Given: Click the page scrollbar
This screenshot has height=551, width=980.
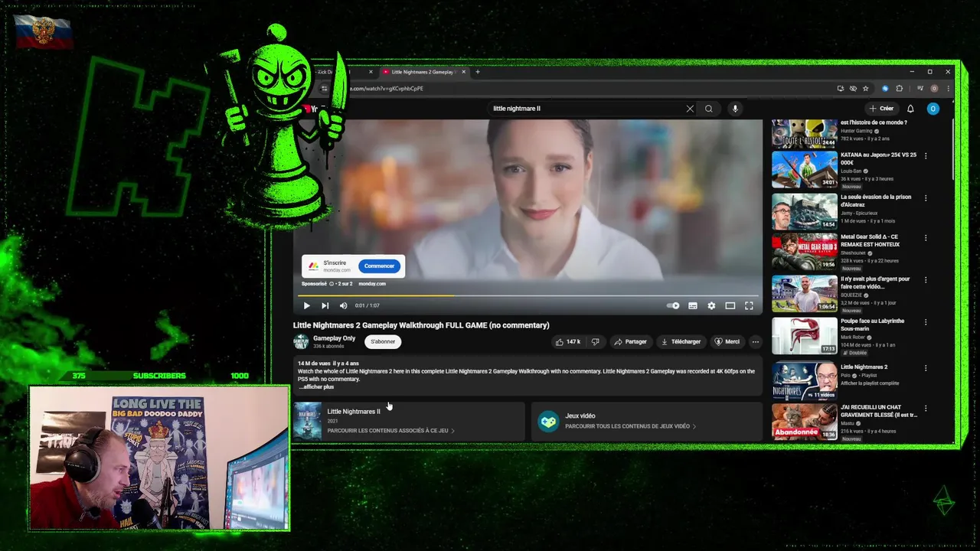Looking at the screenshot, I should [x=952, y=149].
